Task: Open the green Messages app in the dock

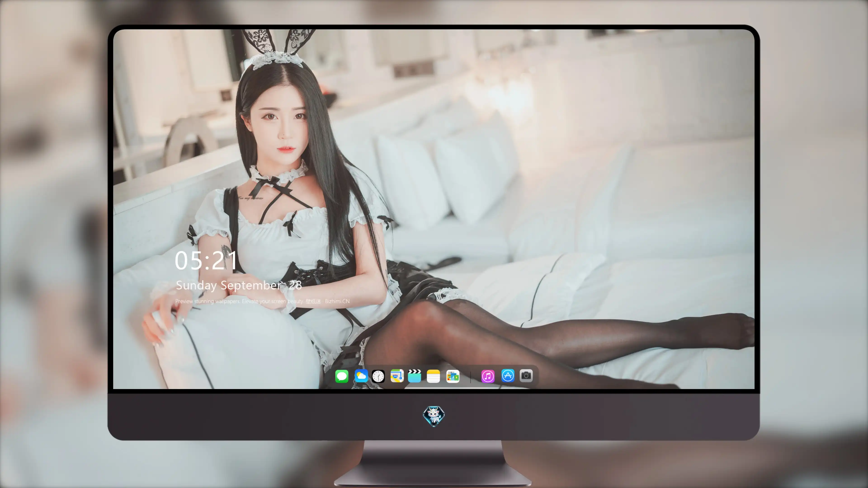Action: (x=342, y=376)
